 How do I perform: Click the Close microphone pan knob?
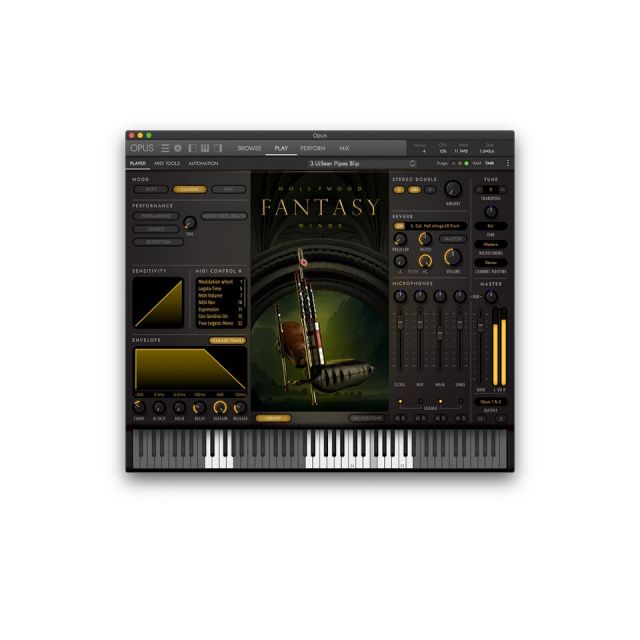click(400, 296)
